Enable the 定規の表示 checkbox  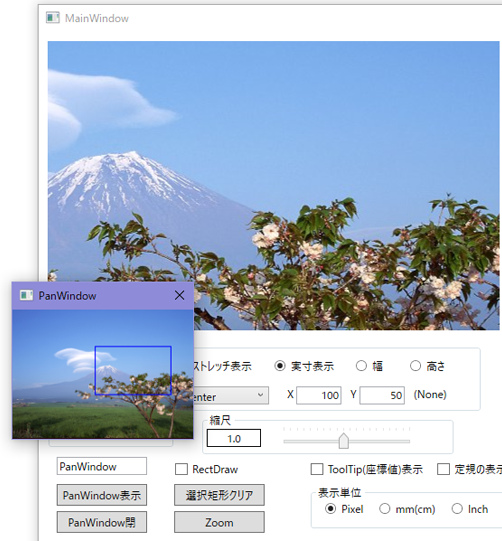click(x=443, y=469)
